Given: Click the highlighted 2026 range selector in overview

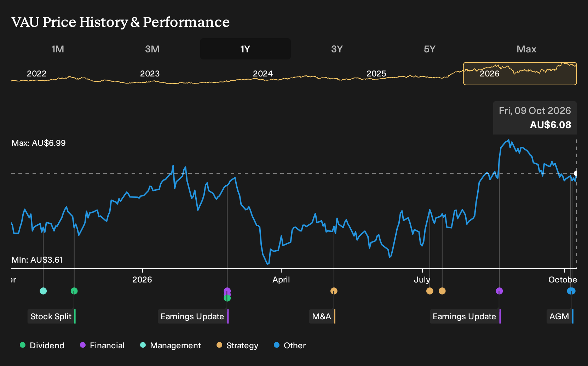Looking at the screenshot, I should [520, 74].
